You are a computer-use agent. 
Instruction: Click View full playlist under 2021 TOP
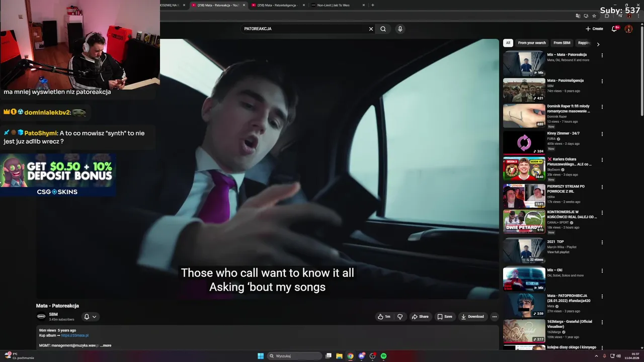pos(558,252)
